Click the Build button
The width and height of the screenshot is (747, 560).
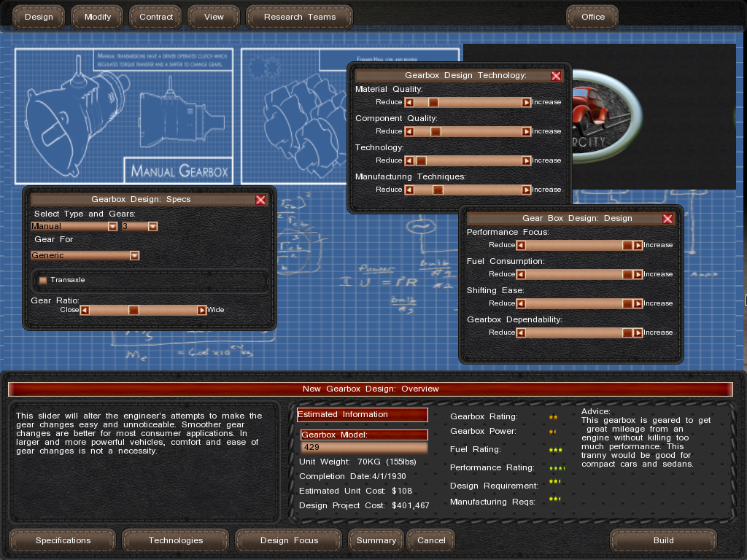[x=663, y=540]
